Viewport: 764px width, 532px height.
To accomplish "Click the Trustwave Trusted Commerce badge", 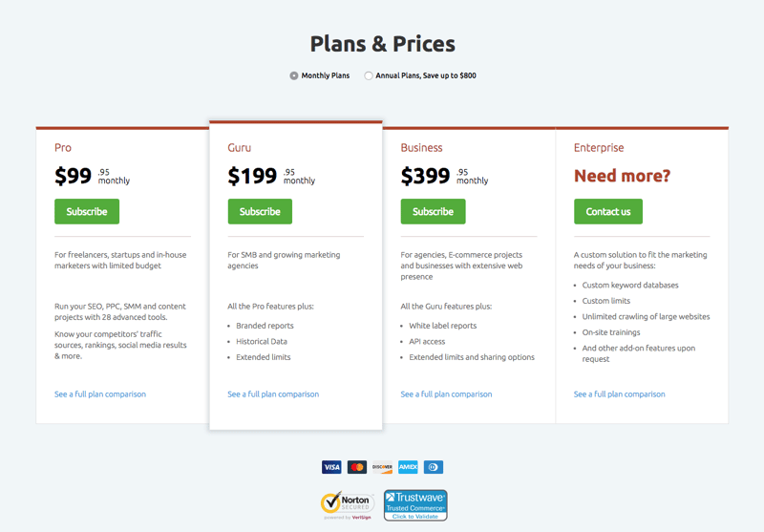I will pyautogui.click(x=415, y=505).
